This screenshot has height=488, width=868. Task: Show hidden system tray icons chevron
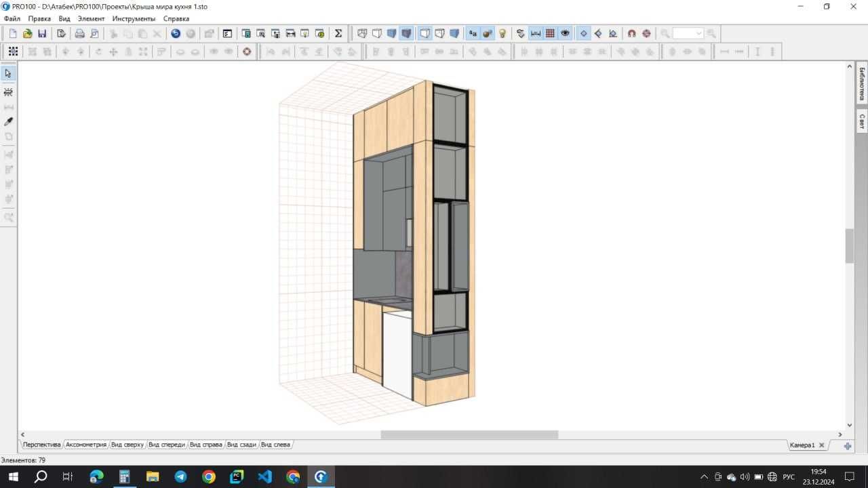click(x=704, y=476)
